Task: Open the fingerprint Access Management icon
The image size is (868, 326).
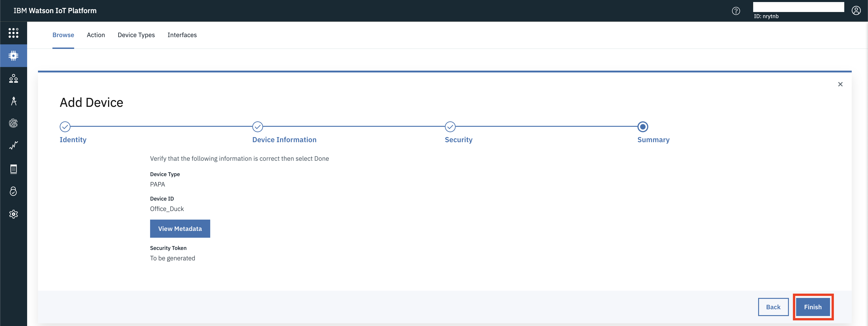Action: [x=14, y=123]
